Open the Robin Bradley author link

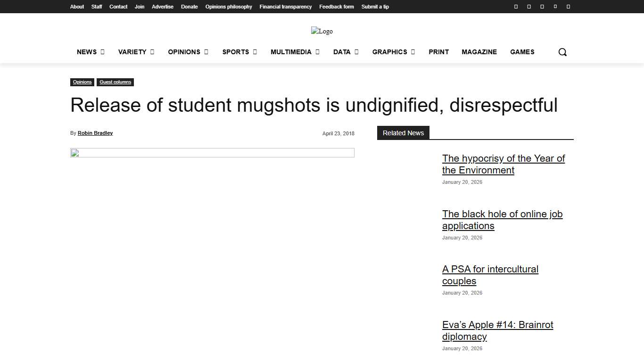pos(95,133)
